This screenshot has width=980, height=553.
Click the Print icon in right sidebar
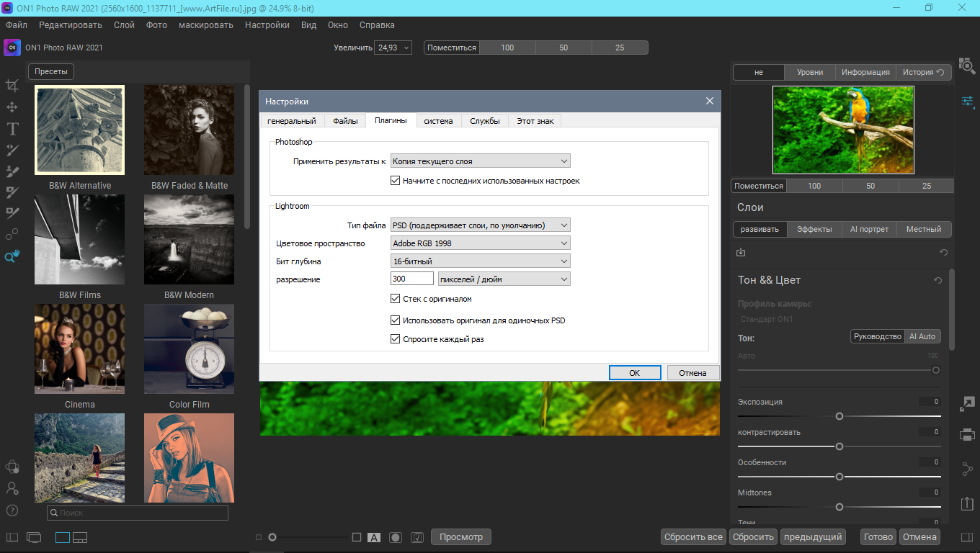[967, 434]
